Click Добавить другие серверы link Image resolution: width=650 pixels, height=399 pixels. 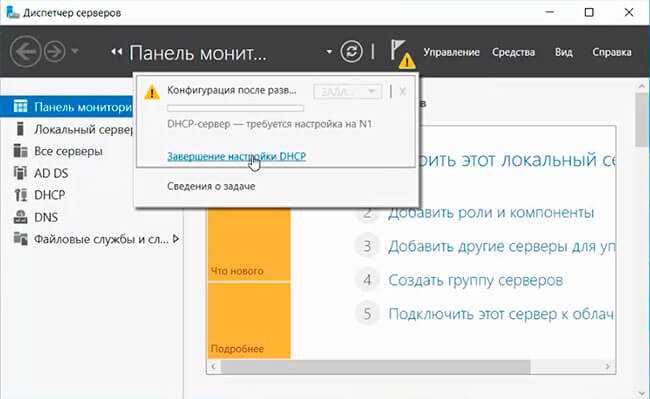pyautogui.click(x=502, y=247)
